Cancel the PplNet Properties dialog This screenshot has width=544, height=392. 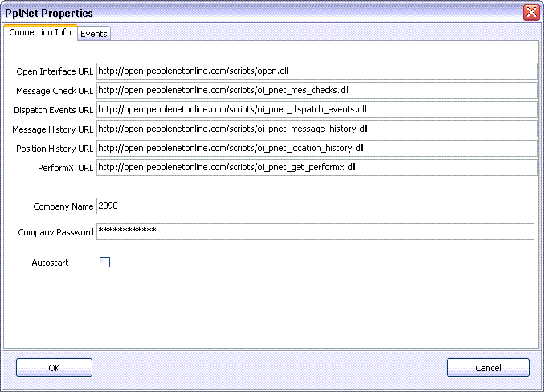click(x=488, y=367)
